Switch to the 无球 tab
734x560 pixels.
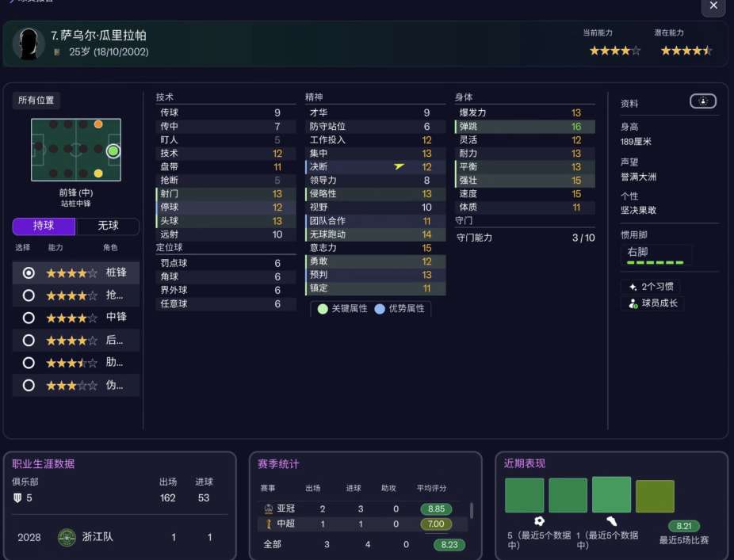pyautogui.click(x=108, y=227)
